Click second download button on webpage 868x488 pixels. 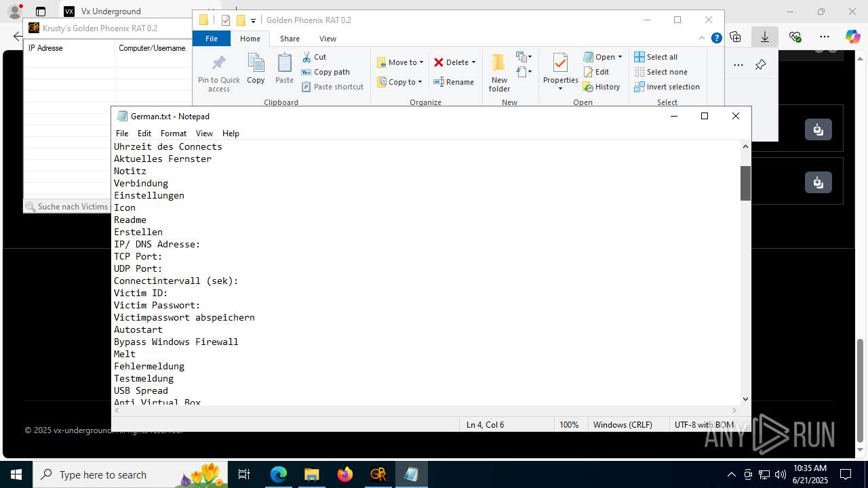(x=818, y=182)
